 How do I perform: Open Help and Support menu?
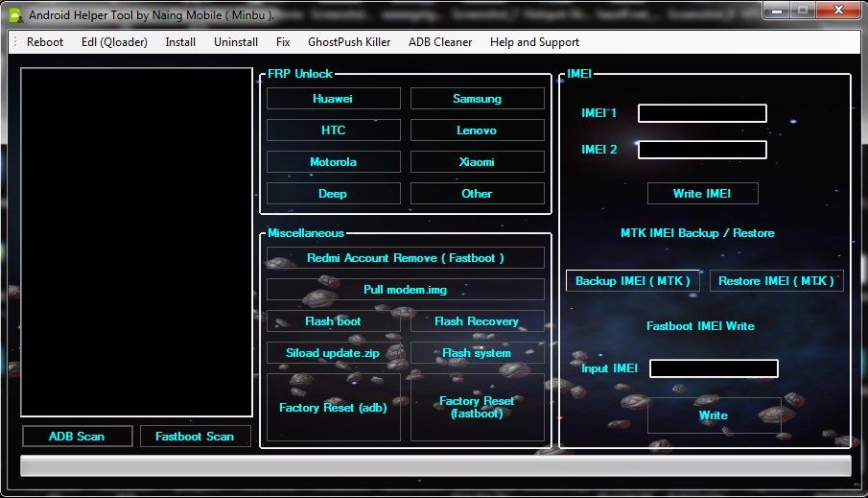tap(534, 42)
